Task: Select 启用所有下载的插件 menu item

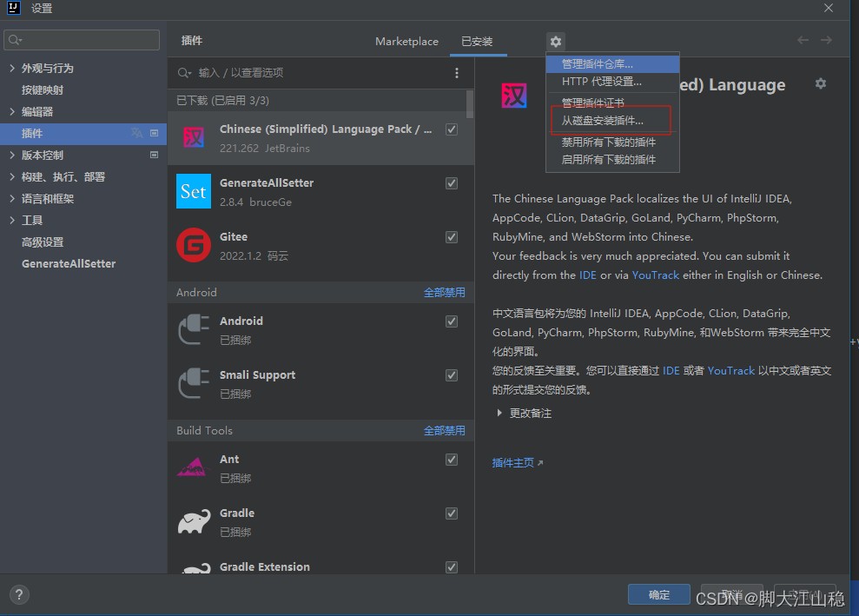Action: tap(612, 160)
